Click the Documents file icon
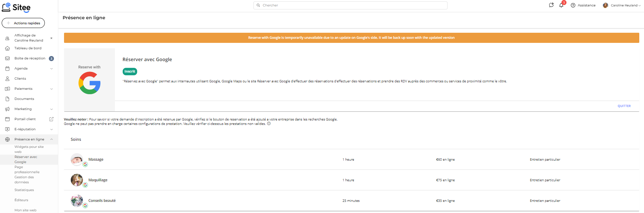The height and width of the screenshot is (213, 644). tap(7, 99)
